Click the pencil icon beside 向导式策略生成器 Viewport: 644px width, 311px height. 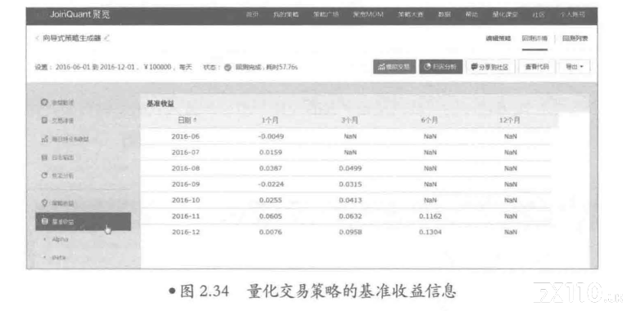coord(107,38)
